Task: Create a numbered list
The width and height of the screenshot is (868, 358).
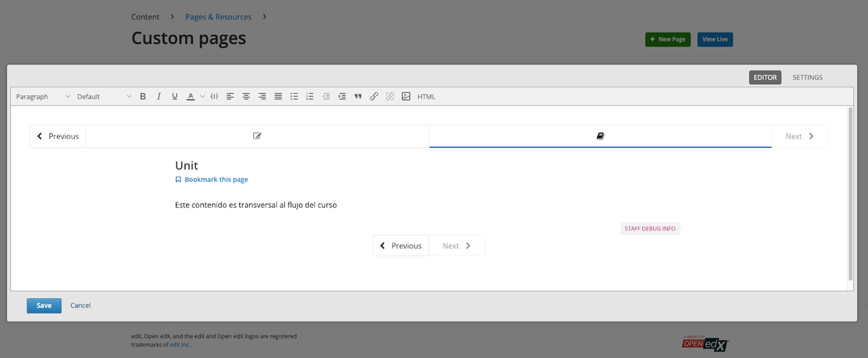Action: pos(310,96)
